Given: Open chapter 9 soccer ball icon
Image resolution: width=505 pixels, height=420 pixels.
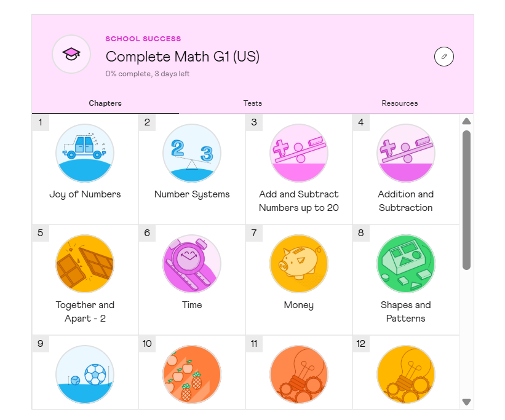Looking at the screenshot, I should point(85,374).
